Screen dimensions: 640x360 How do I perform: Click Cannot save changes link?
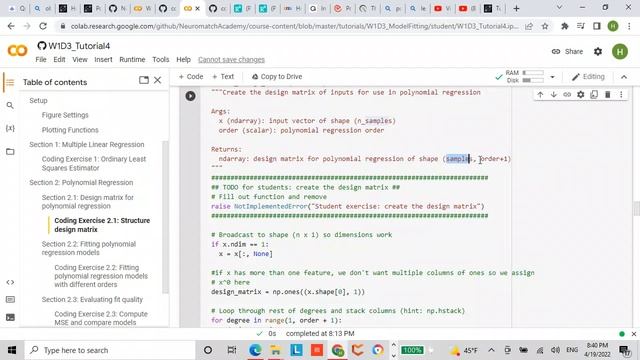click(231, 60)
